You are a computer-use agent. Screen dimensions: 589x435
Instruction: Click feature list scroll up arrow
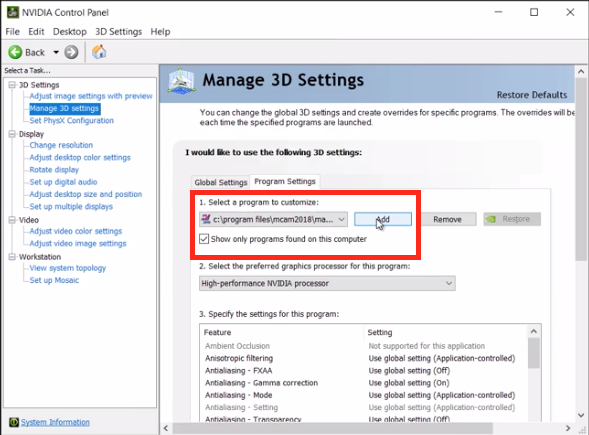(534, 332)
